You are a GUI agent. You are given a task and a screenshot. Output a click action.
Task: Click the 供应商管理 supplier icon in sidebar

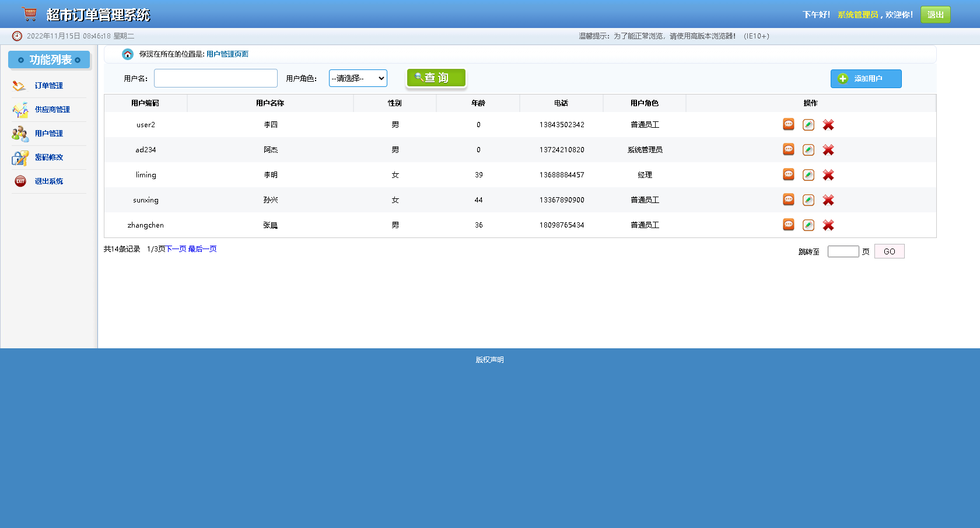coord(19,109)
